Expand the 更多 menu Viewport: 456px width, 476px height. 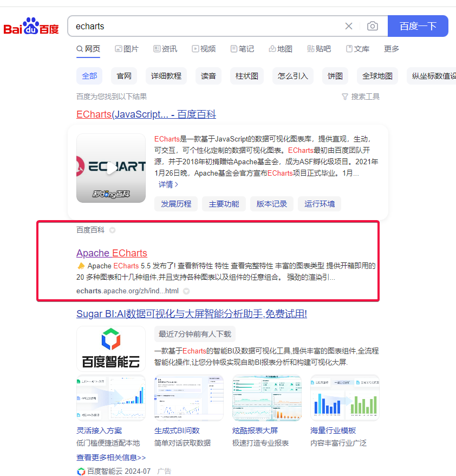[x=392, y=49]
